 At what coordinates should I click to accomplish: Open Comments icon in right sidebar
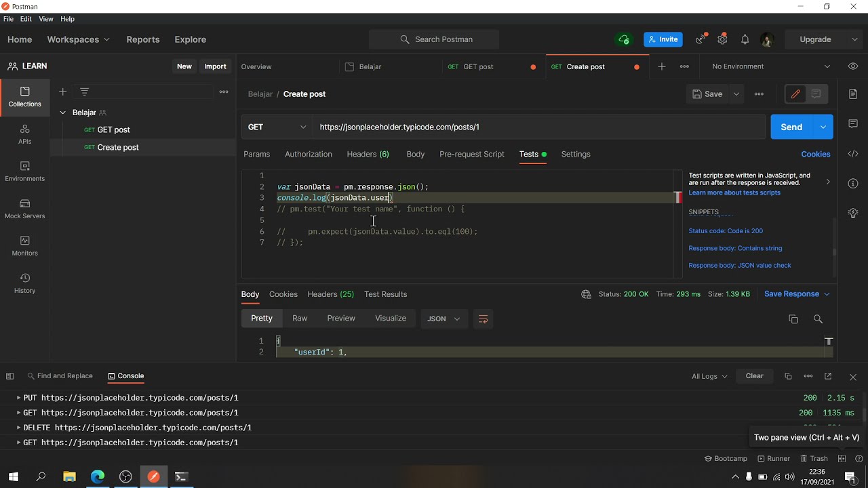point(853,124)
